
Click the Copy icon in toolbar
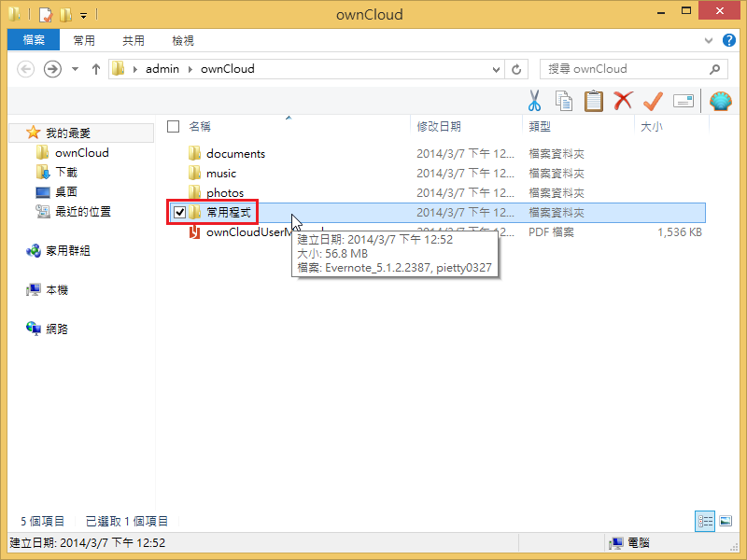point(563,101)
